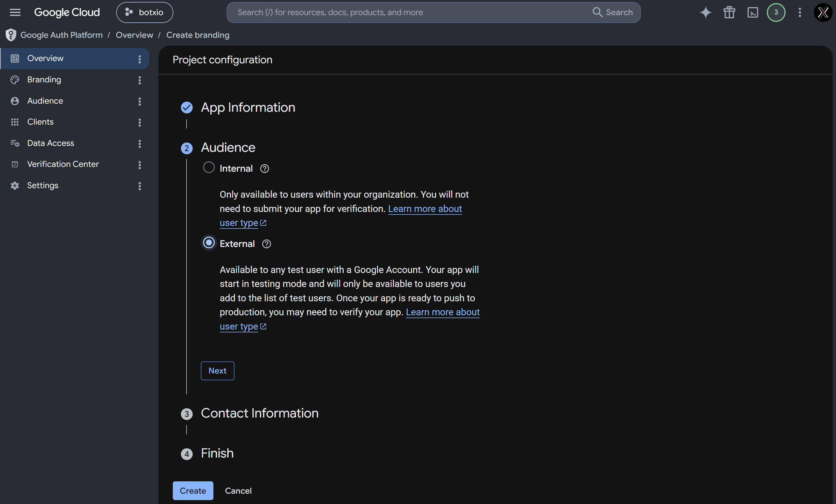Show help for External user type
Screen dimensions: 836x504
point(266,244)
